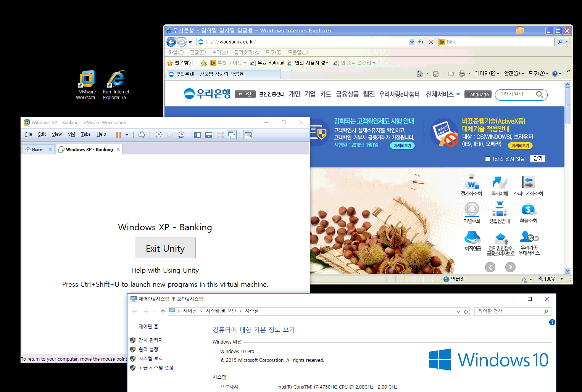Open the IE address bar dropdown arrow
Viewport: 582px width, 392px height.
(x=412, y=42)
